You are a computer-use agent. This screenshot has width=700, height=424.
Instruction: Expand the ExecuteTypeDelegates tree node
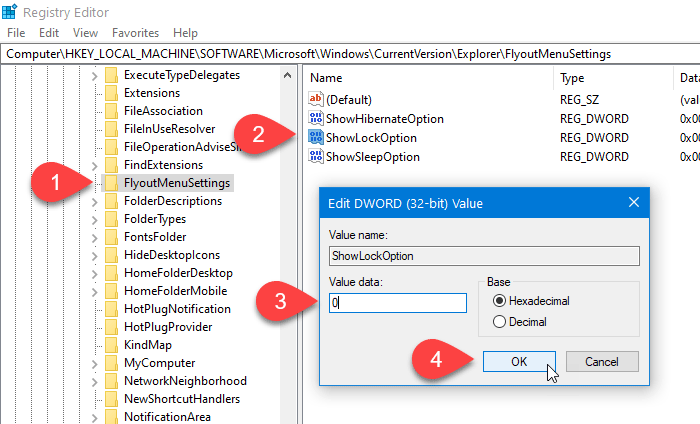(94, 75)
